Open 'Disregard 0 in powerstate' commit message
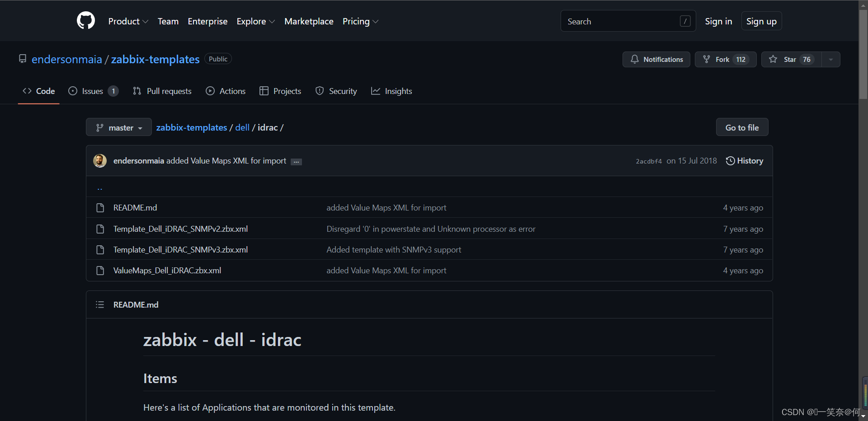 pos(431,229)
